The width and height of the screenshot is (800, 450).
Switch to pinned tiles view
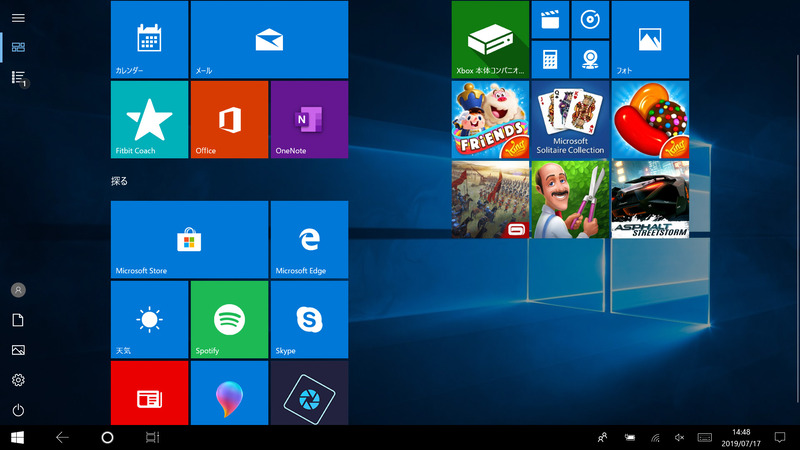tap(18, 47)
